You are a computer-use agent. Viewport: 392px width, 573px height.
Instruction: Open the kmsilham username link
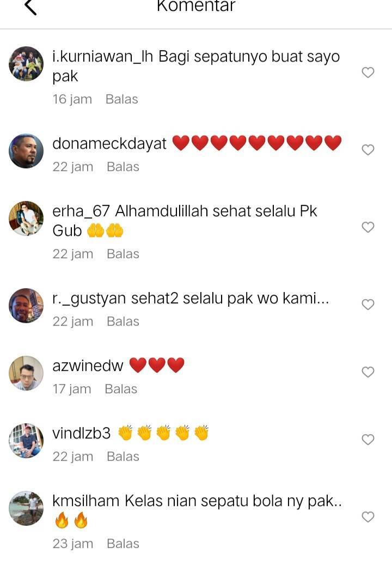86,501
